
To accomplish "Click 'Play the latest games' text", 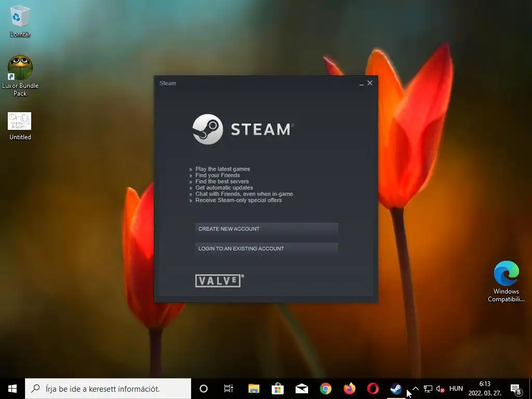I will point(222,169).
